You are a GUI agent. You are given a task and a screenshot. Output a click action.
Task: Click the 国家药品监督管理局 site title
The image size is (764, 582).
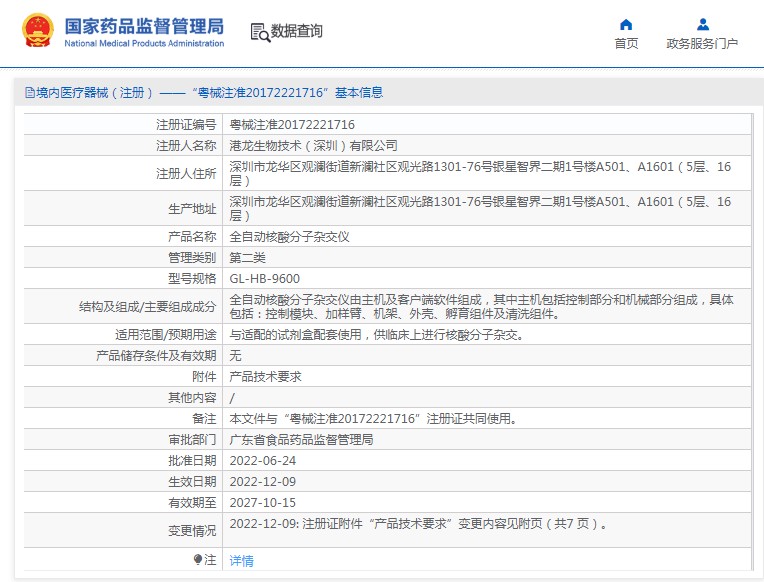coord(144,27)
